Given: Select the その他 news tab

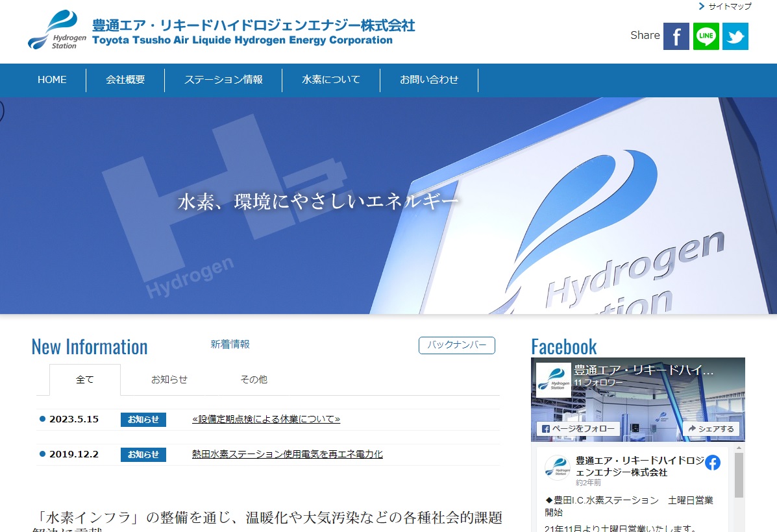Looking at the screenshot, I should (x=254, y=380).
